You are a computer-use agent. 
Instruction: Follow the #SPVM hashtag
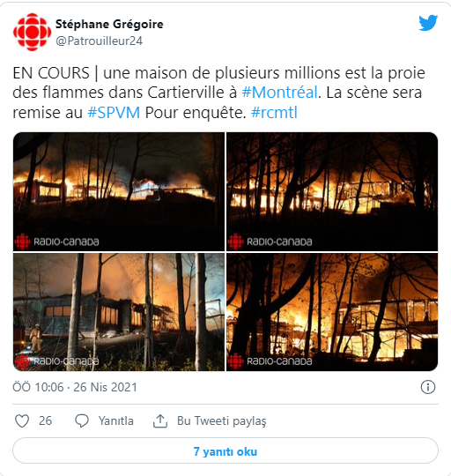(114, 113)
